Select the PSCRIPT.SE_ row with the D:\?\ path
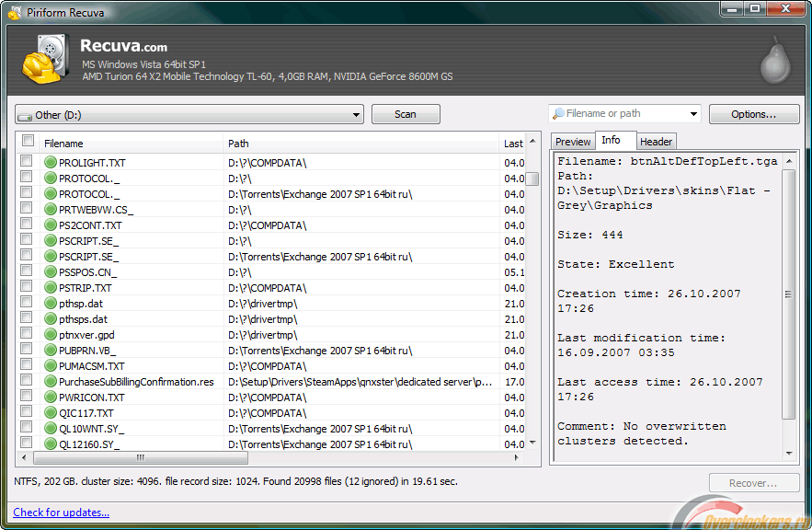Screen dimensions: 812x530 pos(272,241)
